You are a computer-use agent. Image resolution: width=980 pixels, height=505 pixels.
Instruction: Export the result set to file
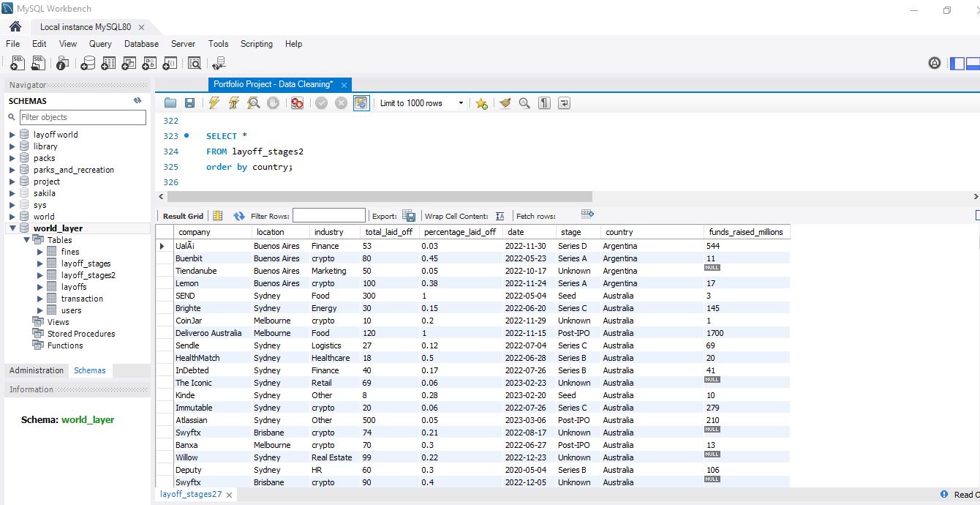[x=409, y=216]
